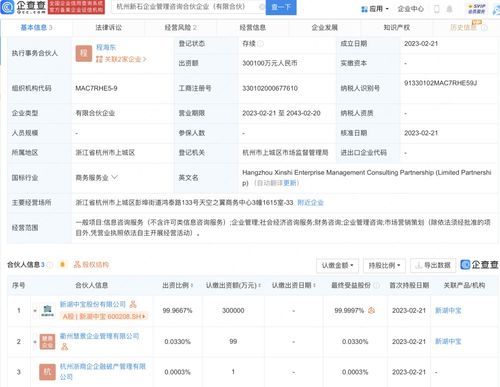500x387 pixels.
Task: Click the search button next to the query box
Action: (281, 7)
